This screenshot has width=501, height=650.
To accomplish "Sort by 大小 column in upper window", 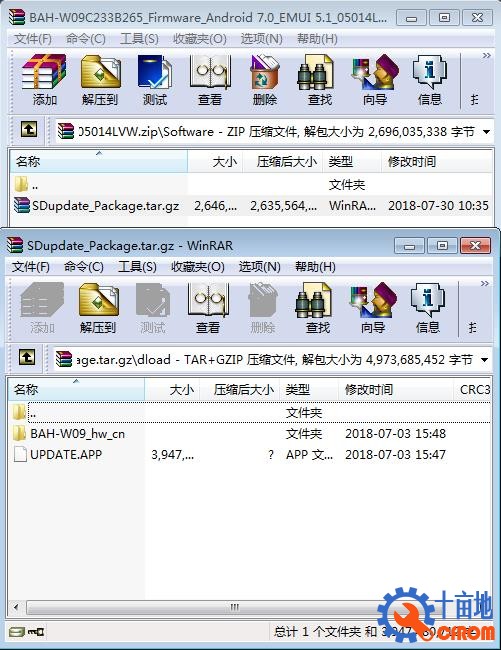I will coord(215,161).
